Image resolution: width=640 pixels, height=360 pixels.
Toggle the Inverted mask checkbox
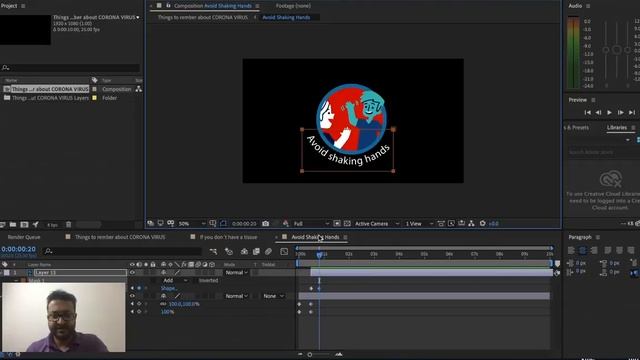click(x=195, y=280)
